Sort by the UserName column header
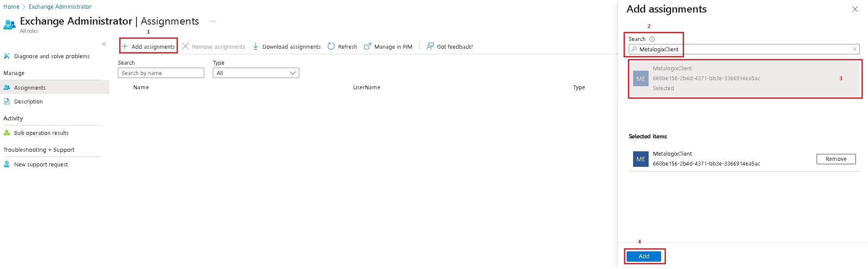This screenshot has width=868, height=269. 367,87
